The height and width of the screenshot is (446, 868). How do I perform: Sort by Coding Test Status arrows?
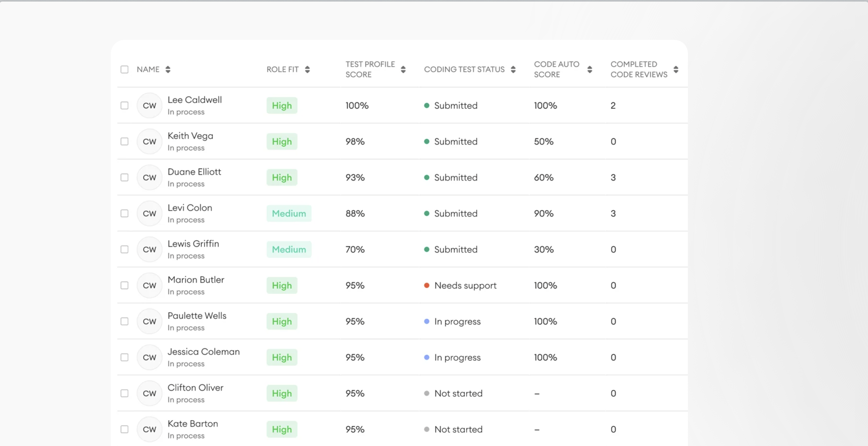coord(513,69)
